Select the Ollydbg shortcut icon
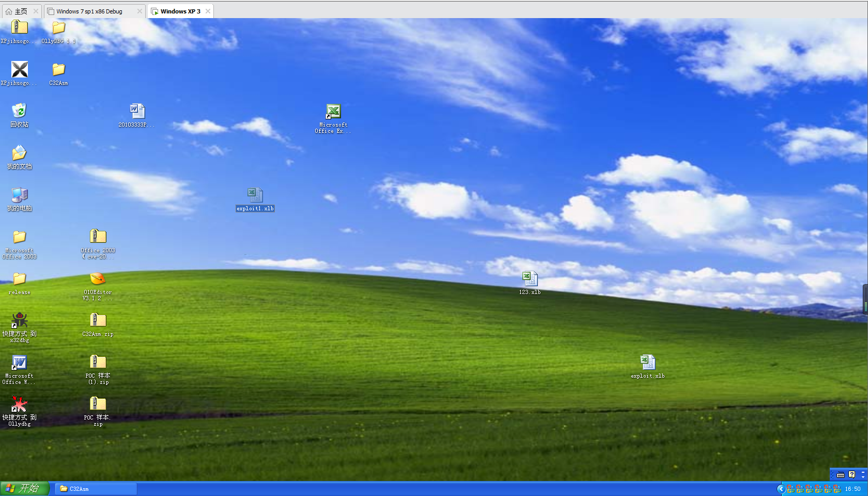The image size is (868, 496). pos(19,404)
